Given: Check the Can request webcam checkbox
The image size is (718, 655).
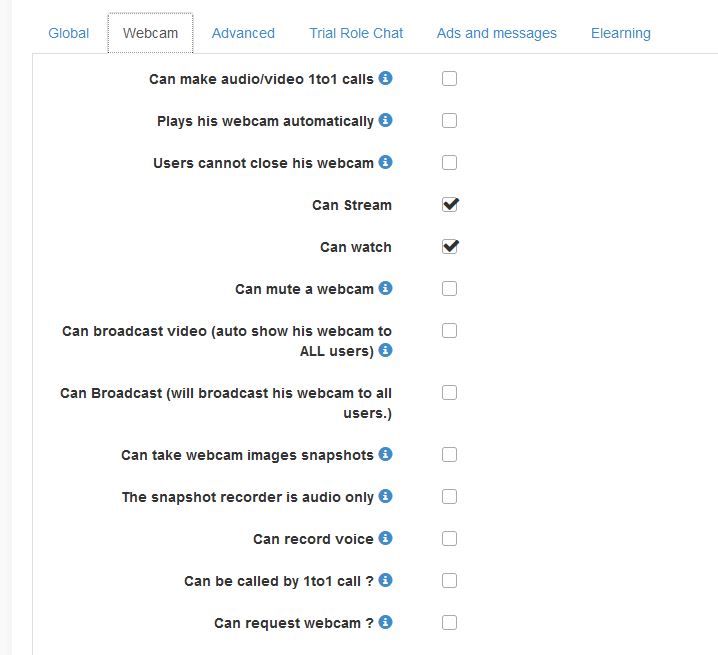Looking at the screenshot, I should [x=450, y=623].
